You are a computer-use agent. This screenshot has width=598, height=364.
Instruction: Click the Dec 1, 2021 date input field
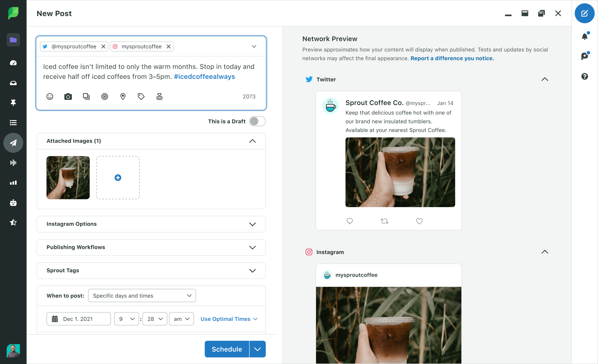(x=78, y=319)
